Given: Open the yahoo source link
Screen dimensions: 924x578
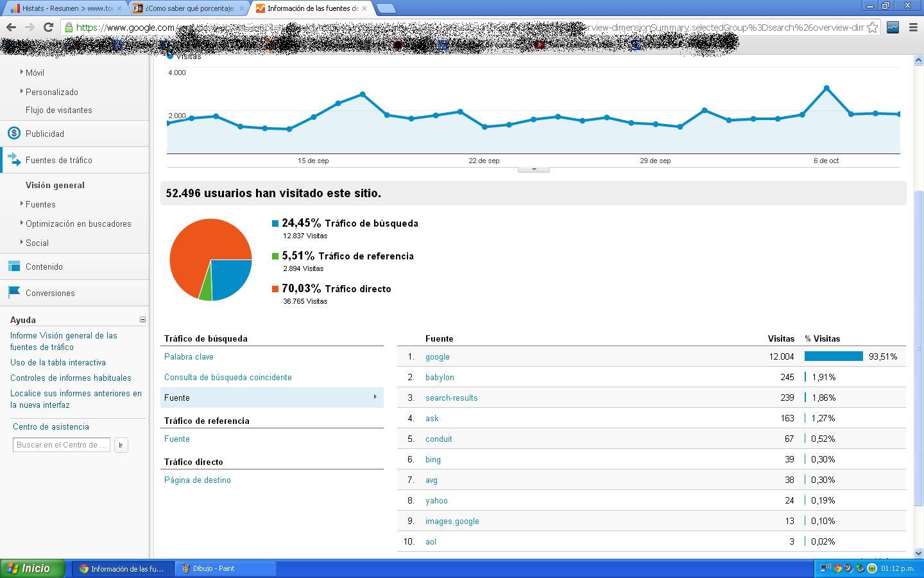Looking at the screenshot, I should pyautogui.click(x=436, y=500).
